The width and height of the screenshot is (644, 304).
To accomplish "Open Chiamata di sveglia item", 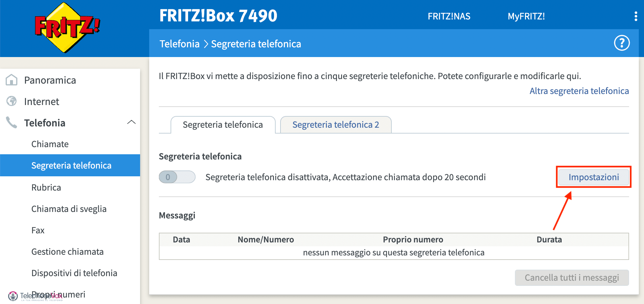I will click(x=69, y=209).
